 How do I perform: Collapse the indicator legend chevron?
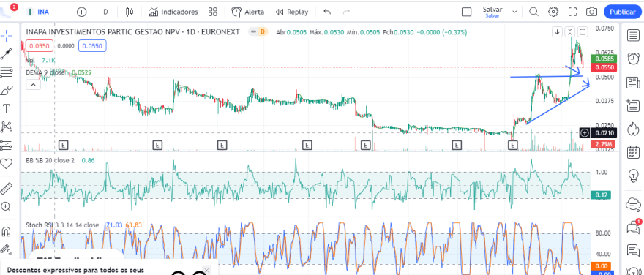click(33, 85)
